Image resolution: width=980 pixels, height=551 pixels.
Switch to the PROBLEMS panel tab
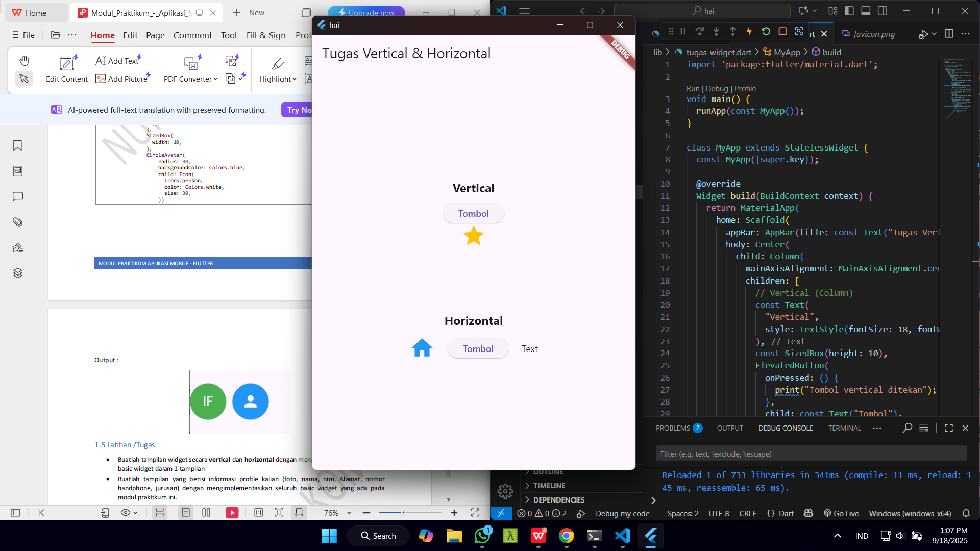coord(679,428)
